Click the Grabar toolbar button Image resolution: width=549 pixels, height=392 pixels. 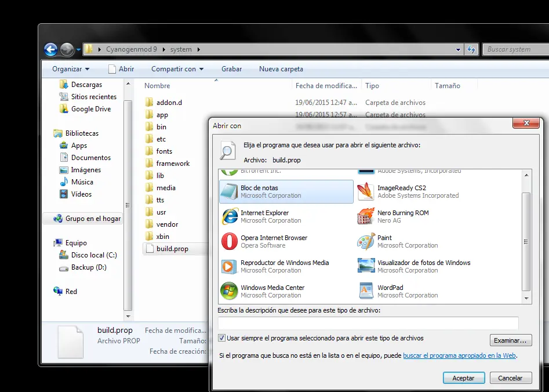pyautogui.click(x=231, y=69)
